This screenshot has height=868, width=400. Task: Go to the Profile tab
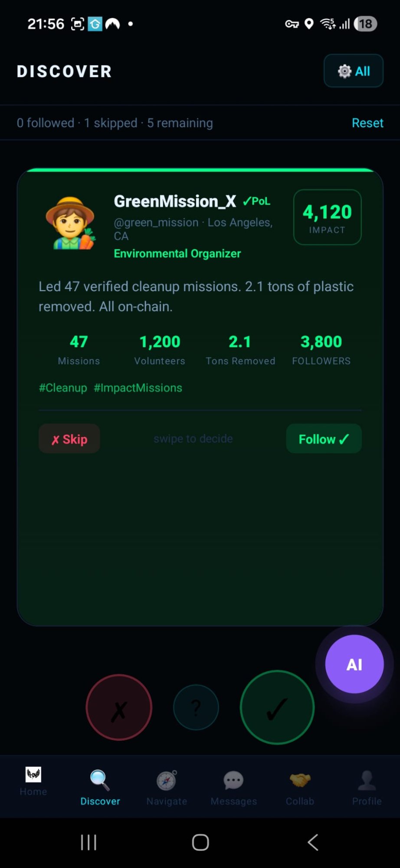(367, 787)
